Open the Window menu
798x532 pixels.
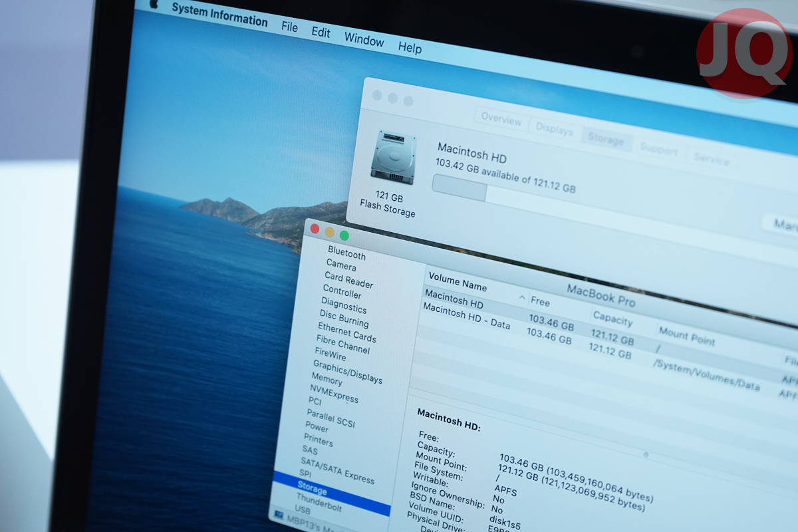pos(364,39)
